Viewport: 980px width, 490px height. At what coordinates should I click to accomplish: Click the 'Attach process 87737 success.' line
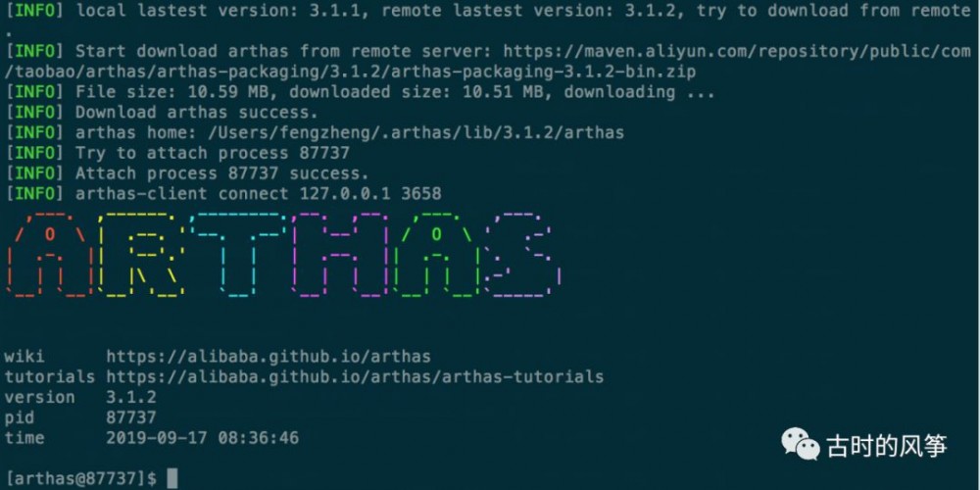coord(221,173)
